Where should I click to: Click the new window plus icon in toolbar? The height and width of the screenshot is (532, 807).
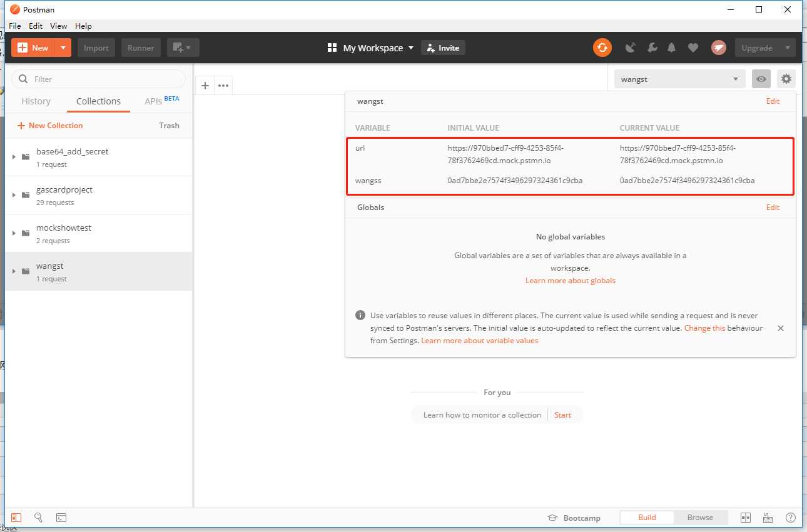(183, 48)
